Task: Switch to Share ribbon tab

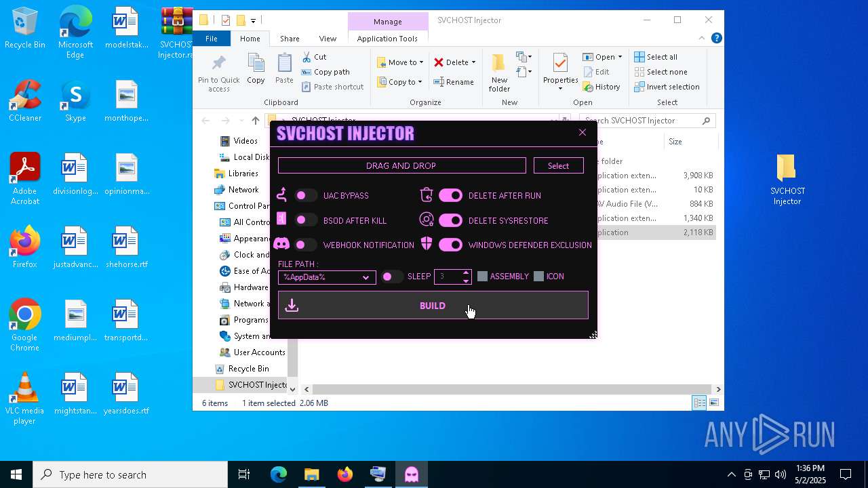Action: 290,39
